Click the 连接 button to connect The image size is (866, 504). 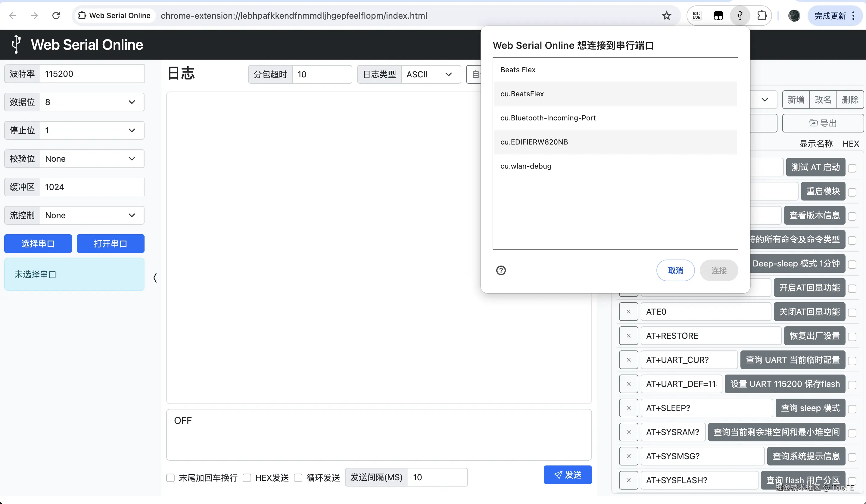[719, 270]
